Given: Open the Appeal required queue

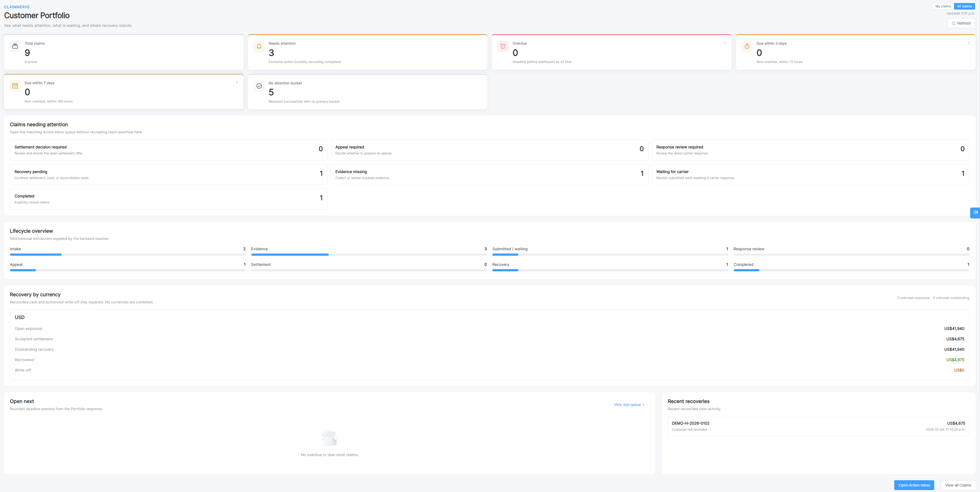Looking at the screenshot, I should 489,150.
